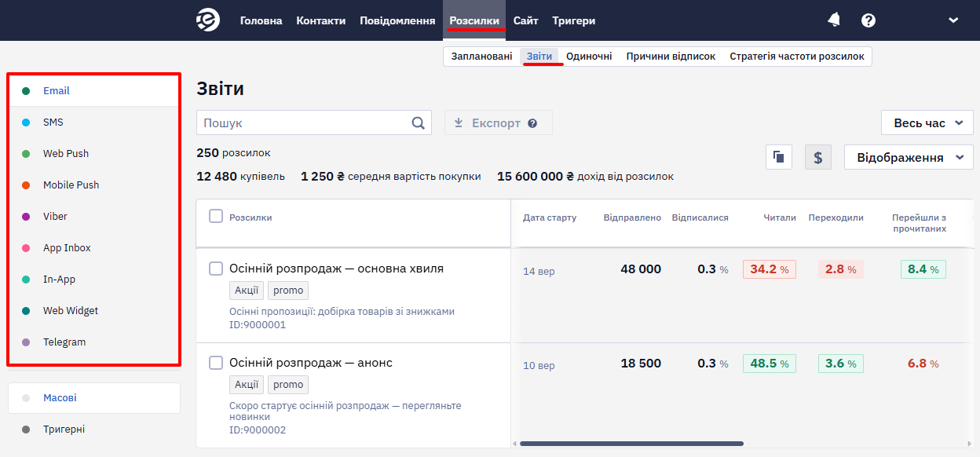Tick the select-all Розсилки header checkbox

(x=216, y=216)
